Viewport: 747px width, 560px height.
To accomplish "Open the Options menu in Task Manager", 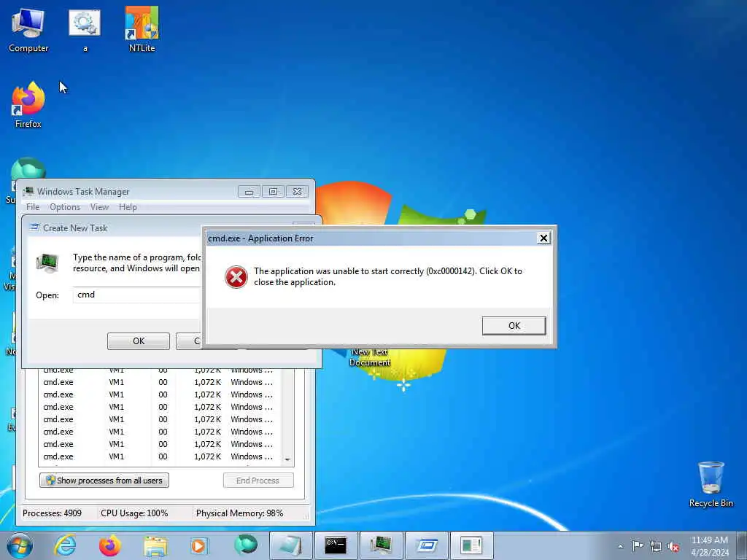I will click(x=65, y=207).
